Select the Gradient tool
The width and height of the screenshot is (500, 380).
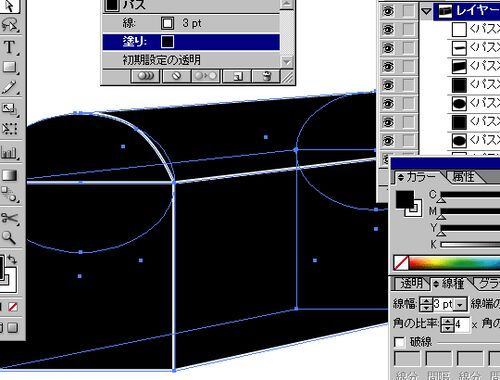9,175
